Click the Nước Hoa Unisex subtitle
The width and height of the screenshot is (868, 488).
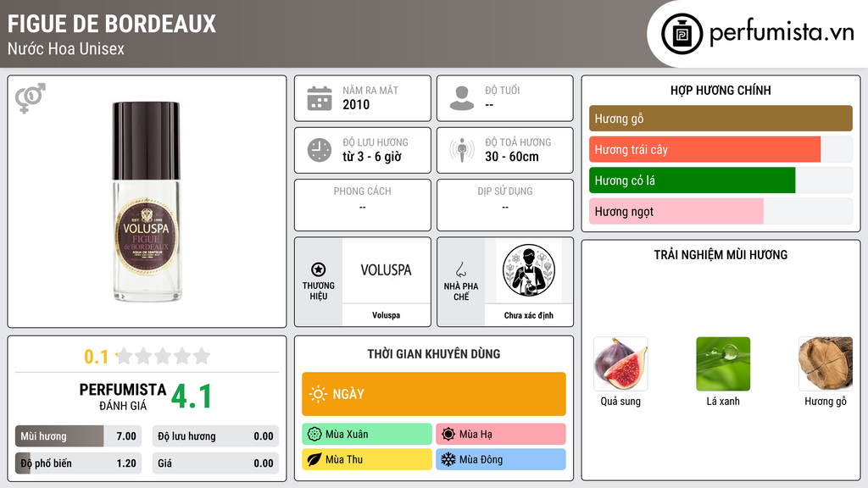[x=66, y=48]
